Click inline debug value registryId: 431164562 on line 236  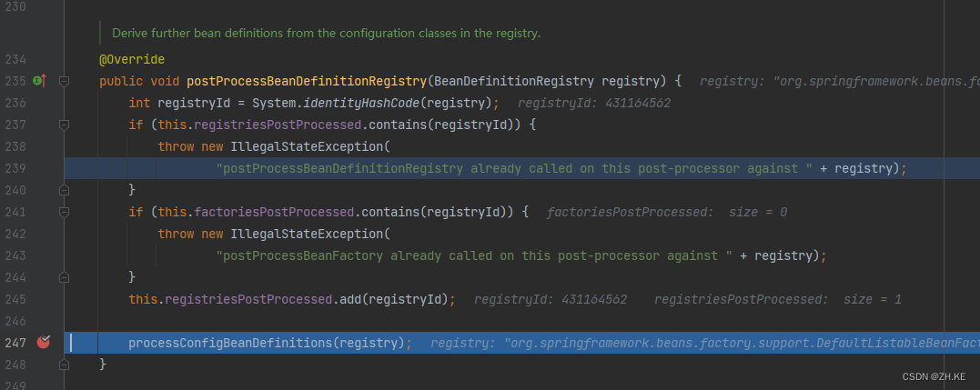594,103
